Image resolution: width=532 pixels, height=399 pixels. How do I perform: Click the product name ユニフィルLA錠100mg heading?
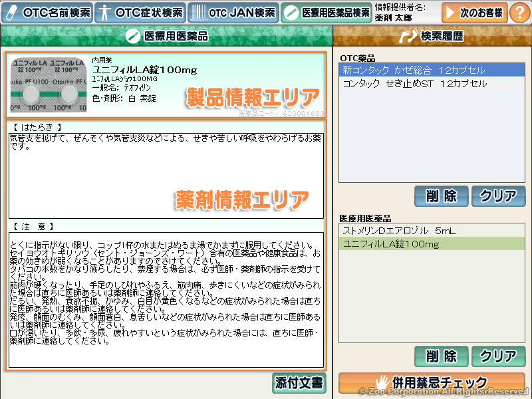click(144, 70)
